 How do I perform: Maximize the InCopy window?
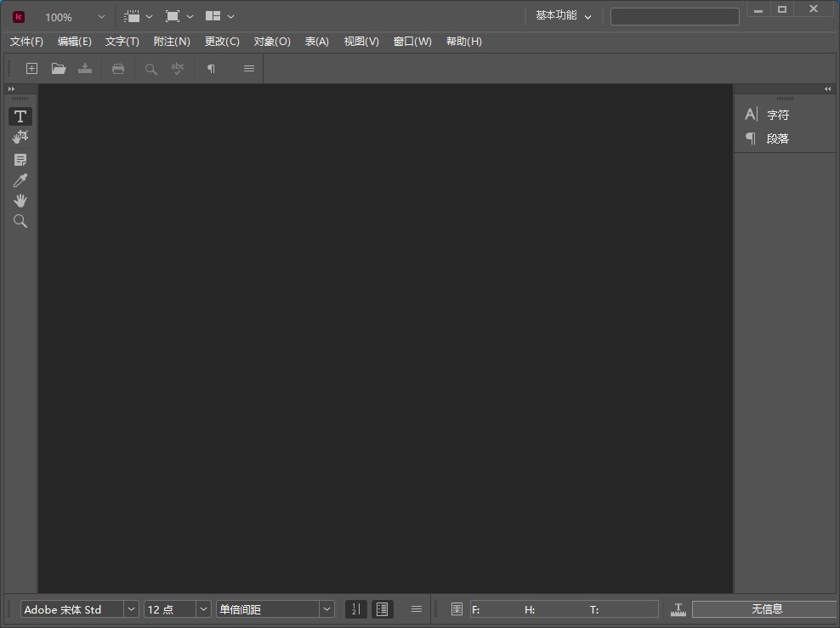782,9
